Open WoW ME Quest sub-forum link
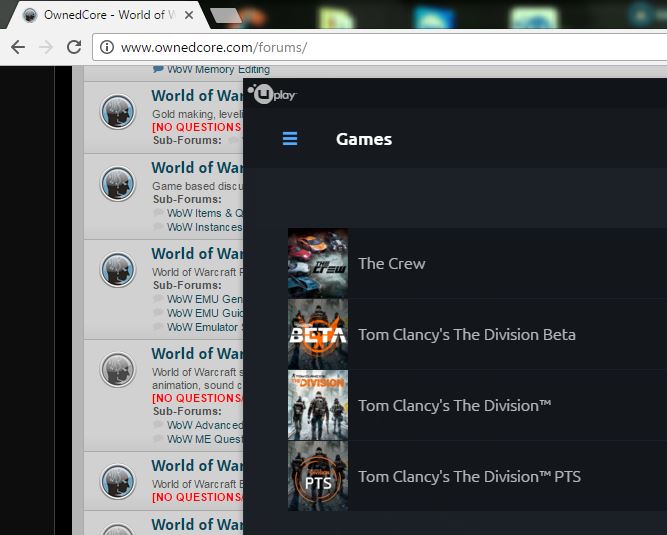Screen dimensions: 667x535 pyautogui.click(x=205, y=439)
